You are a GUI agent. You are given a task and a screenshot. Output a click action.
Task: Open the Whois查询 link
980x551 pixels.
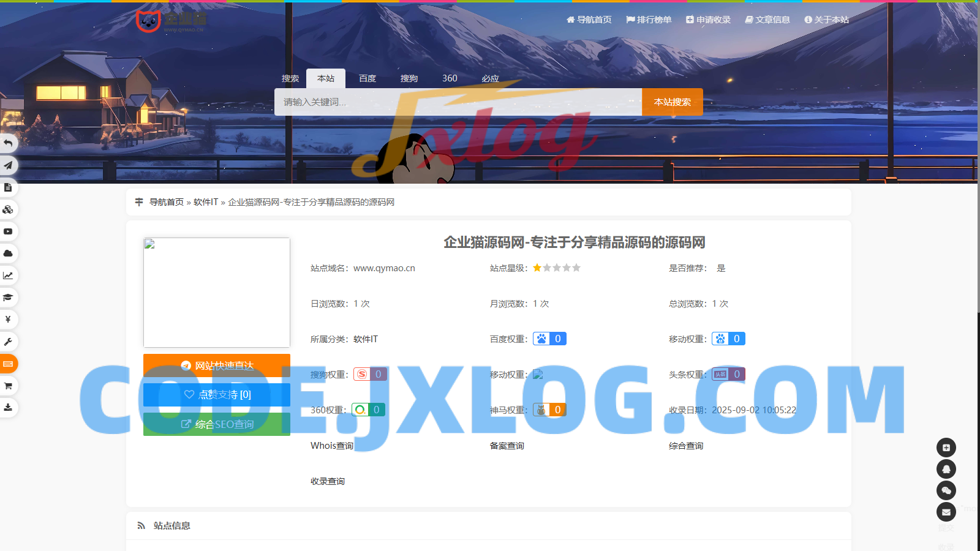point(332,446)
